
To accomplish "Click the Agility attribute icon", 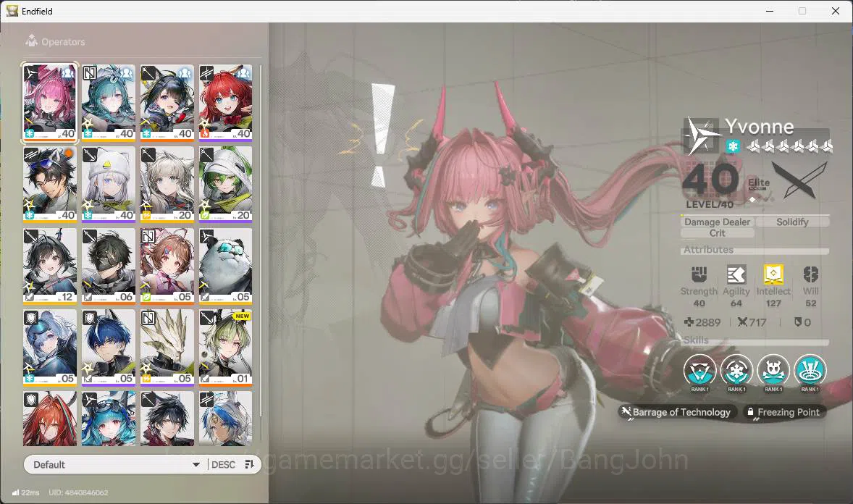I will coord(736,274).
